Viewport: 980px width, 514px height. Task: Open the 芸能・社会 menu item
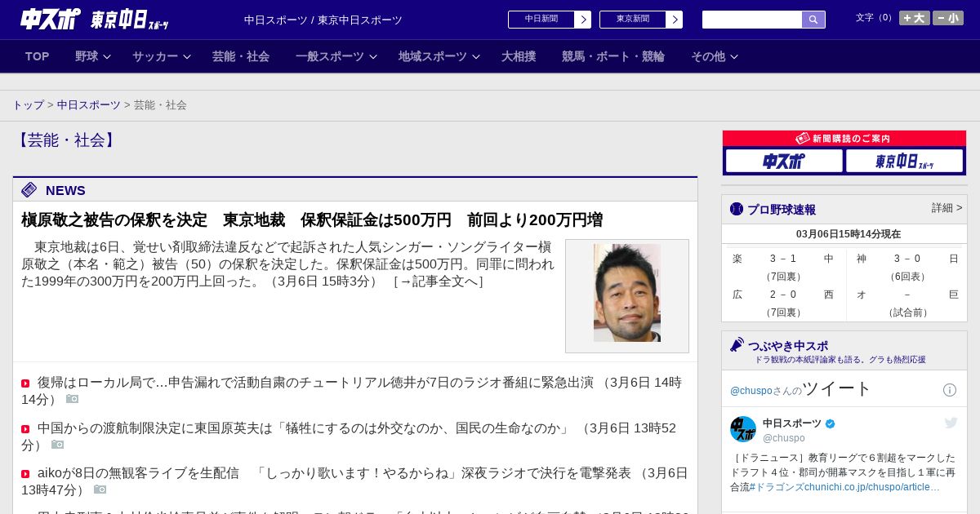(x=241, y=56)
